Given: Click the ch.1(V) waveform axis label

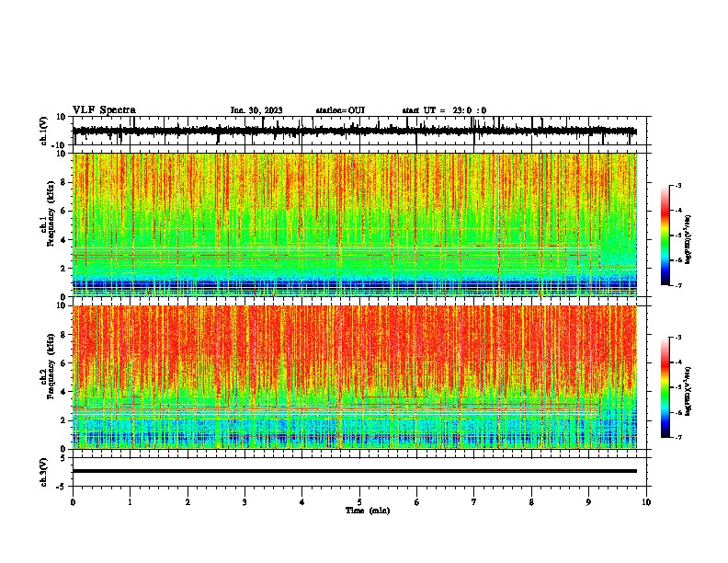Looking at the screenshot, I should (x=44, y=131).
